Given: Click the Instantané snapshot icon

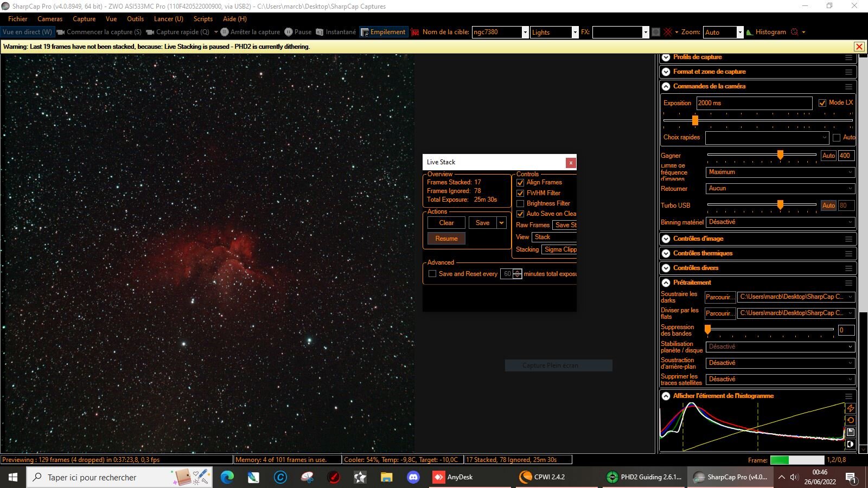Looking at the screenshot, I should tap(320, 32).
